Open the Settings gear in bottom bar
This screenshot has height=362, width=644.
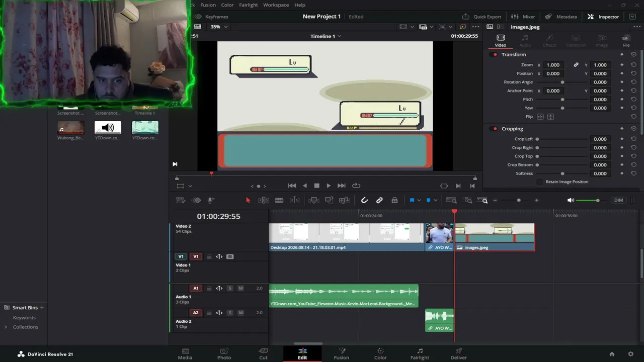(x=630, y=354)
